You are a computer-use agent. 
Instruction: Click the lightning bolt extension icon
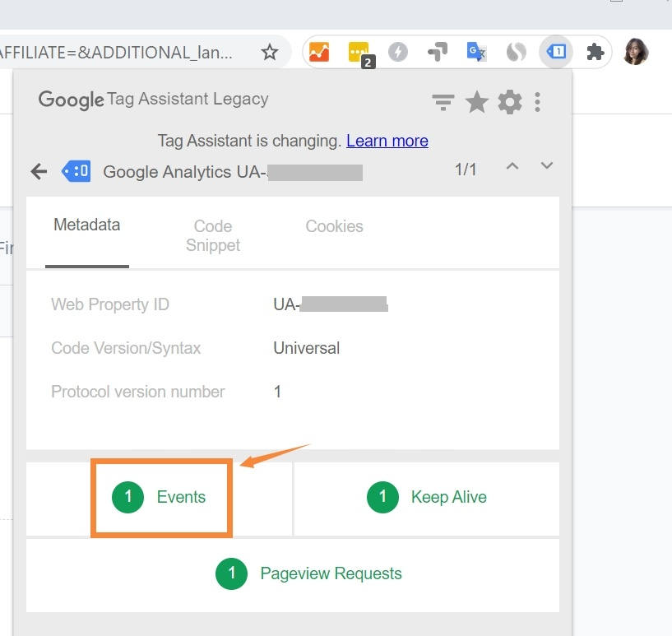398,53
